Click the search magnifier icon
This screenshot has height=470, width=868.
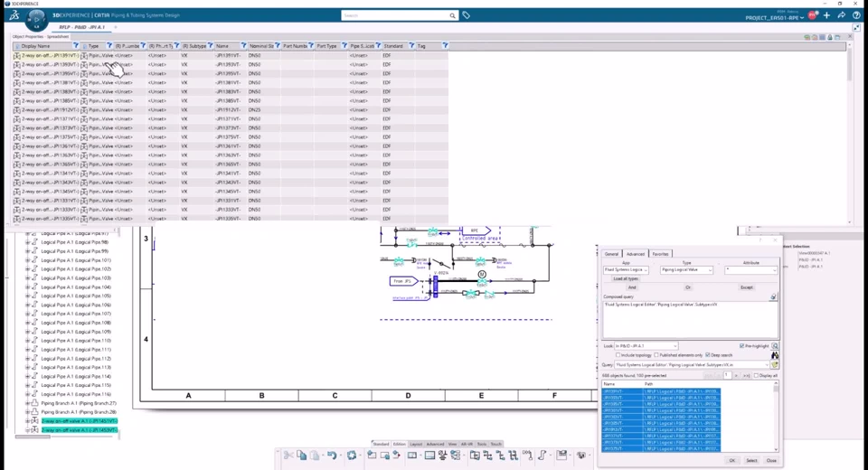(452, 15)
